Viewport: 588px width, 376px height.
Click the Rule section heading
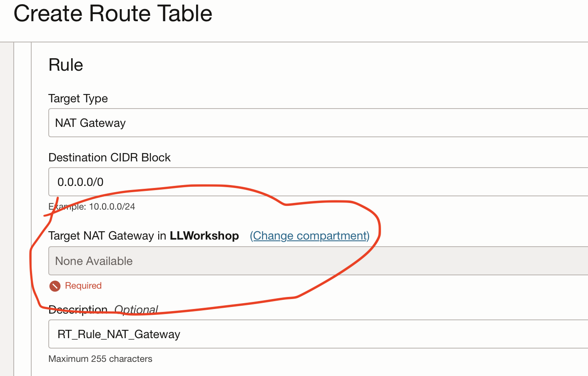click(x=66, y=64)
